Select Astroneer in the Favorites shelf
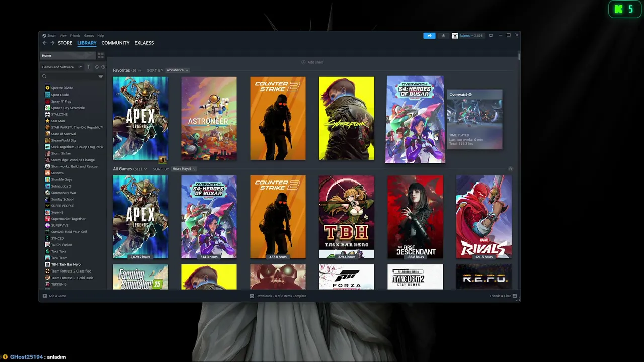This screenshot has height=362, width=644. click(209, 119)
